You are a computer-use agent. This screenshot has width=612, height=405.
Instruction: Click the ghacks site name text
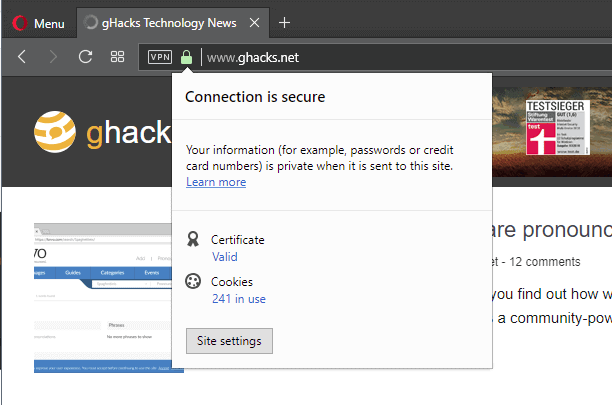(129, 133)
